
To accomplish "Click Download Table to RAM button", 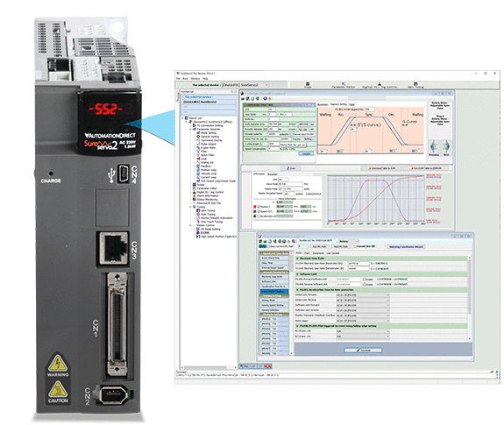I will click(381, 168).
